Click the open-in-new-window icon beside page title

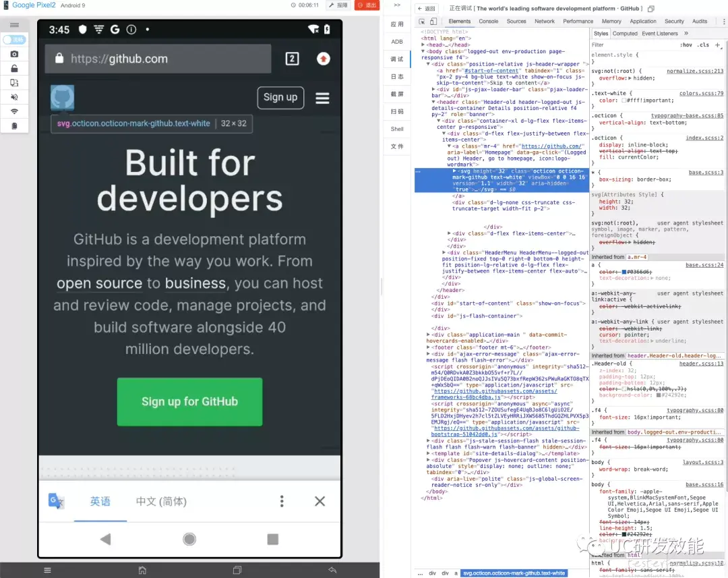click(x=651, y=8)
